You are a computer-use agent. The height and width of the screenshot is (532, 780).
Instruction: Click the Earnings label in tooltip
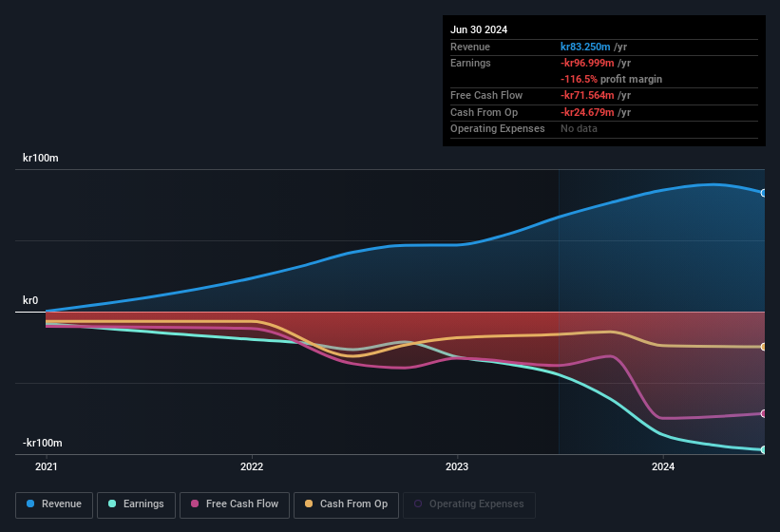(x=470, y=63)
